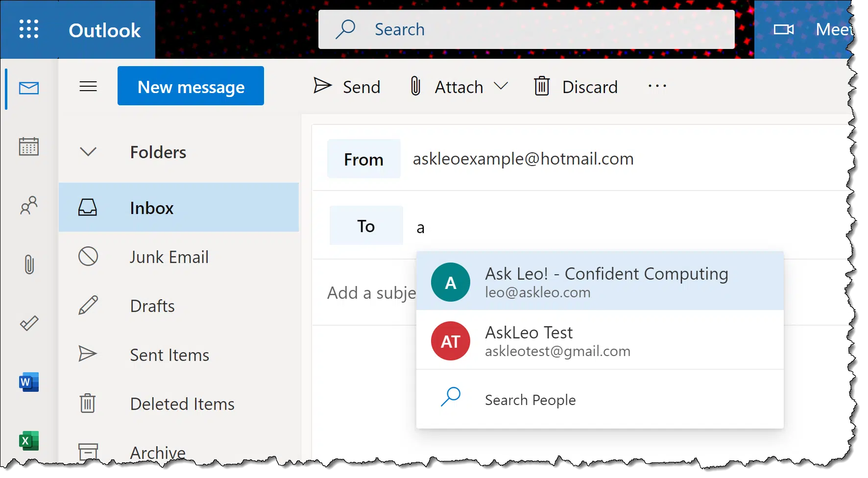Click the Deleted Items trash icon
Viewport: 868px width, 478px height.
coord(88,403)
